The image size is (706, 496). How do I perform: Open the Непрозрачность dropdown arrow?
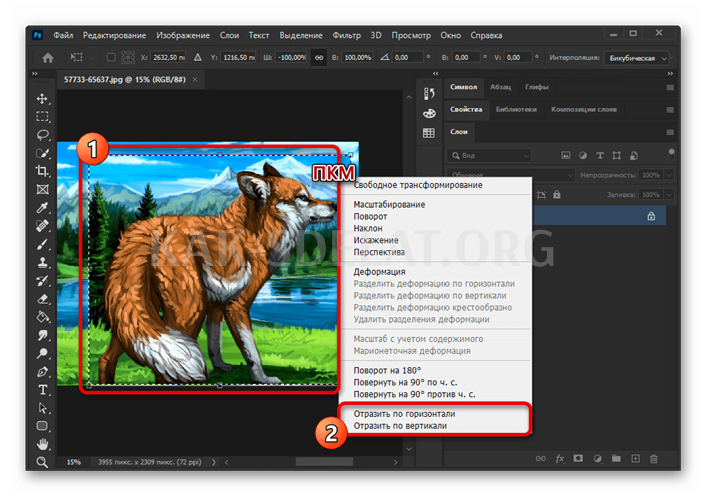[x=670, y=175]
